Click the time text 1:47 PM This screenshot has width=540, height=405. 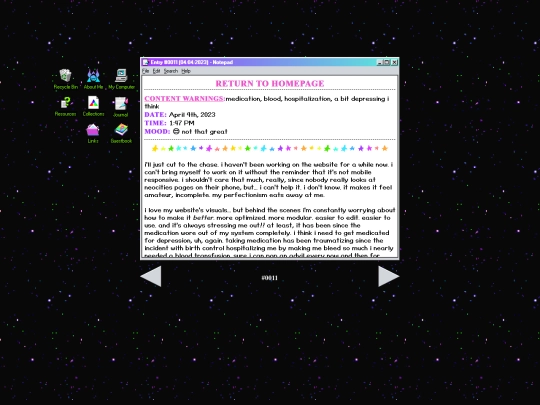182,123
